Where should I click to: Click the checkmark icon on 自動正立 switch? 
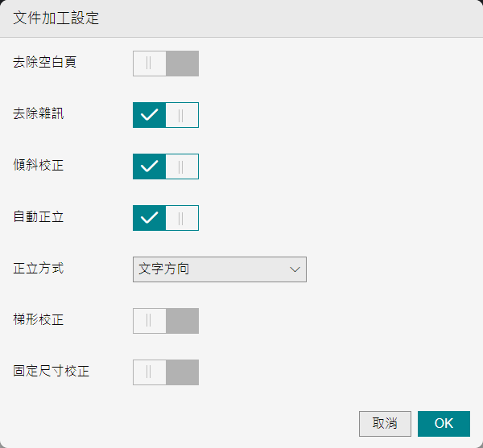[x=149, y=218]
